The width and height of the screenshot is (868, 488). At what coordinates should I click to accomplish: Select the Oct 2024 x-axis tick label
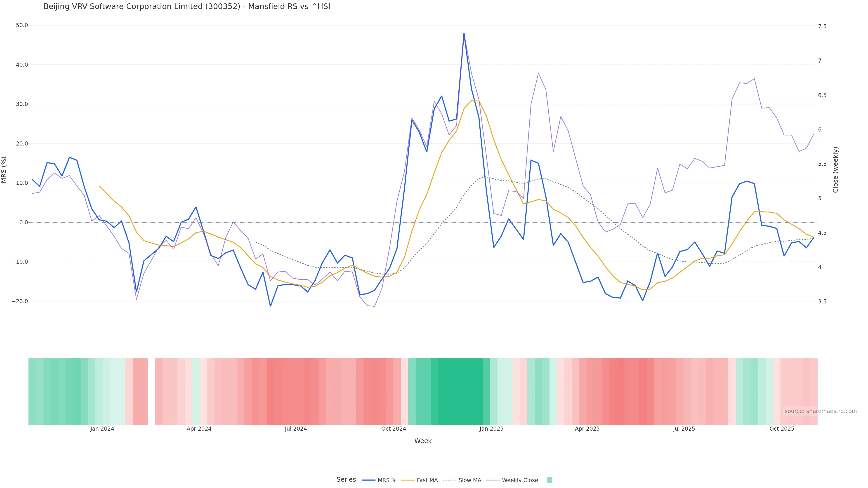tap(394, 429)
